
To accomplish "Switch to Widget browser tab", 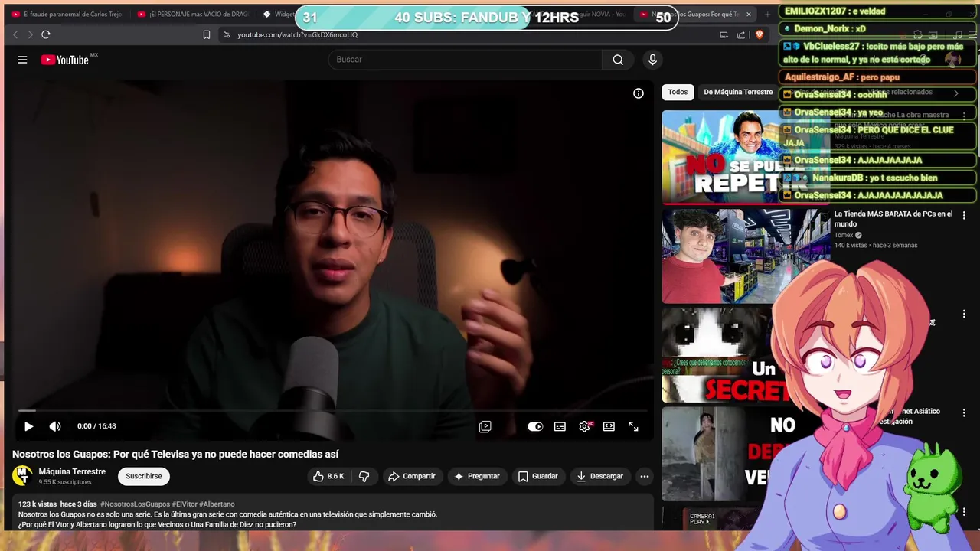I will [279, 14].
